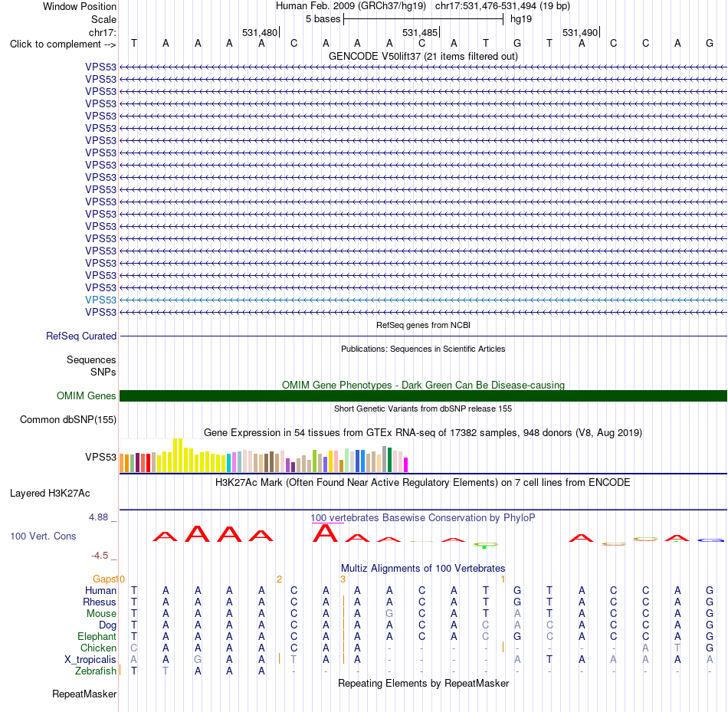Click the OMIM Genes track label
Image resolution: width=728 pixels, height=712 pixels.
tap(87, 395)
